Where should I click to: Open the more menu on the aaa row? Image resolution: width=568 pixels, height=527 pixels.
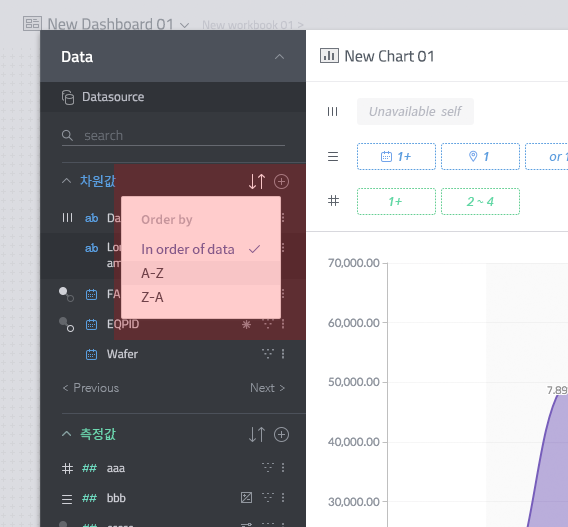click(x=283, y=468)
